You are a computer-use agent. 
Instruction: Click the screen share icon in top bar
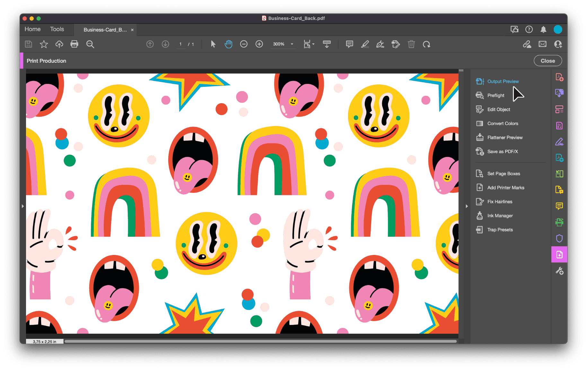pos(514,29)
